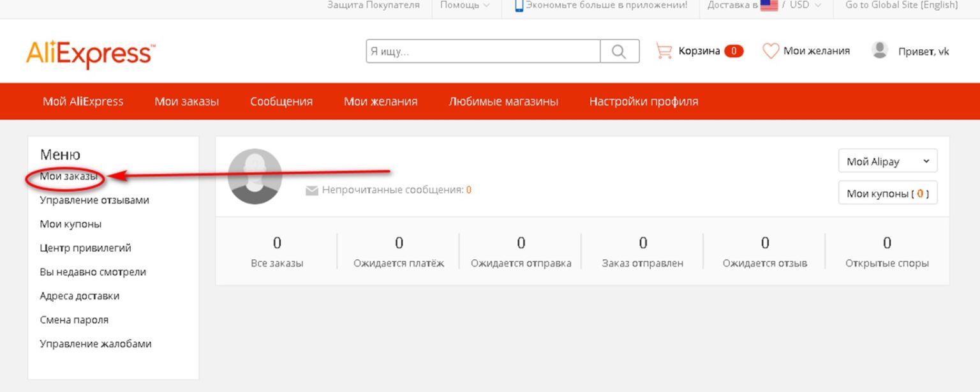Screen dimensions: 980x392
Task: Click the Корзина text link
Action: pos(699,51)
